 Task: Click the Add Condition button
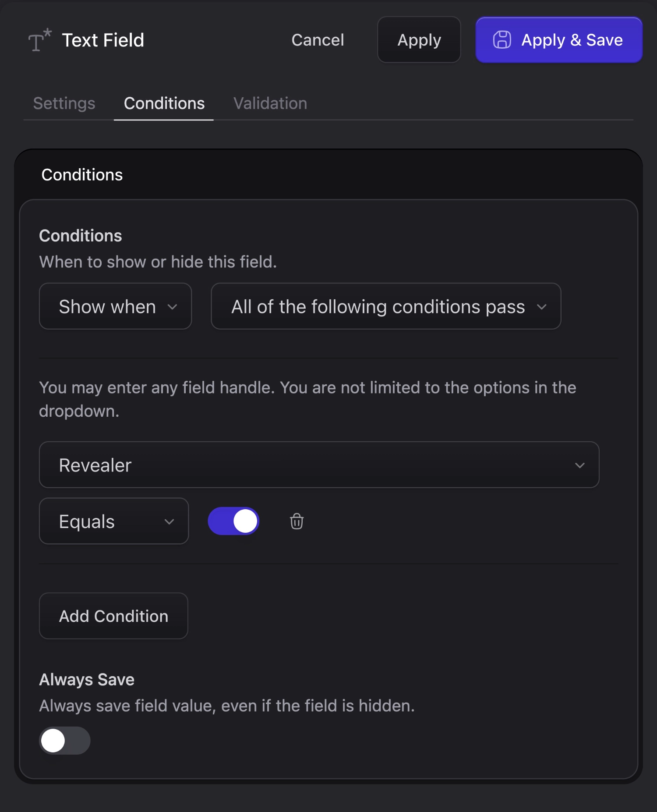pyautogui.click(x=113, y=616)
